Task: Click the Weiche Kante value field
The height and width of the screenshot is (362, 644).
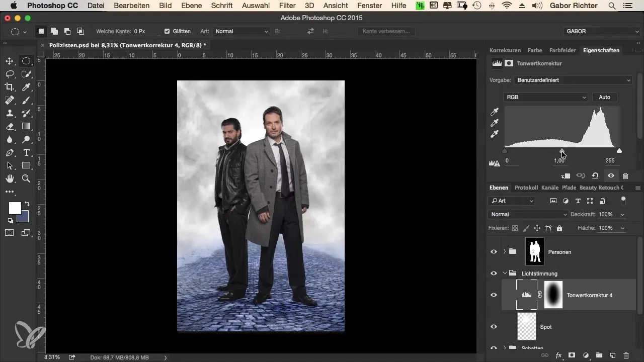Action: pos(146,31)
